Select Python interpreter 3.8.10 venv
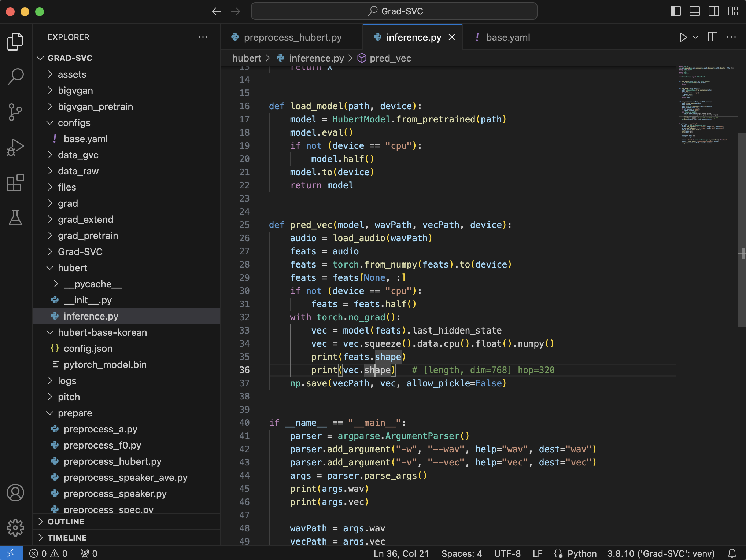The image size is (746, 560). tap(661, 553)
